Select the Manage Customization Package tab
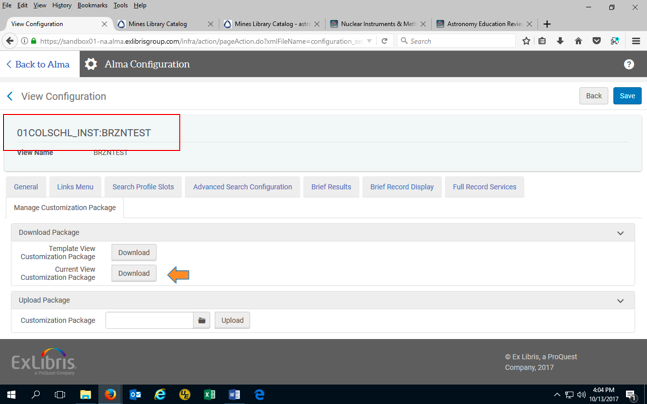 (x=65, y=208)
